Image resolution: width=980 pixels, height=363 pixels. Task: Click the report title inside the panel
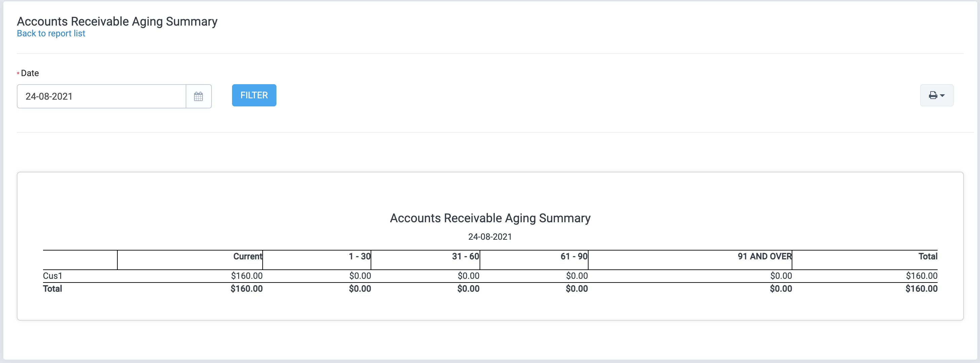coord(490,218)
